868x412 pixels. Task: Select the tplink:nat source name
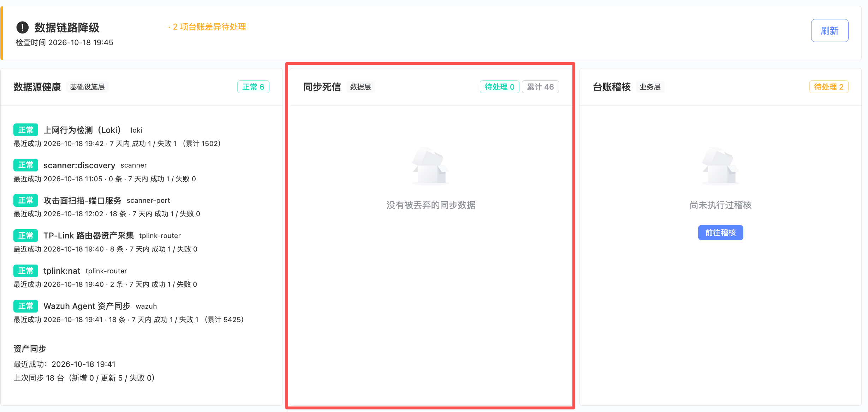coord(62,271)
